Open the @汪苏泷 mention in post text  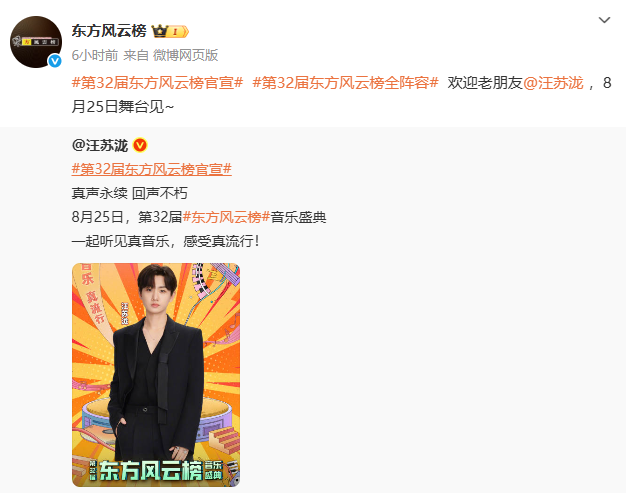[553, 83]
